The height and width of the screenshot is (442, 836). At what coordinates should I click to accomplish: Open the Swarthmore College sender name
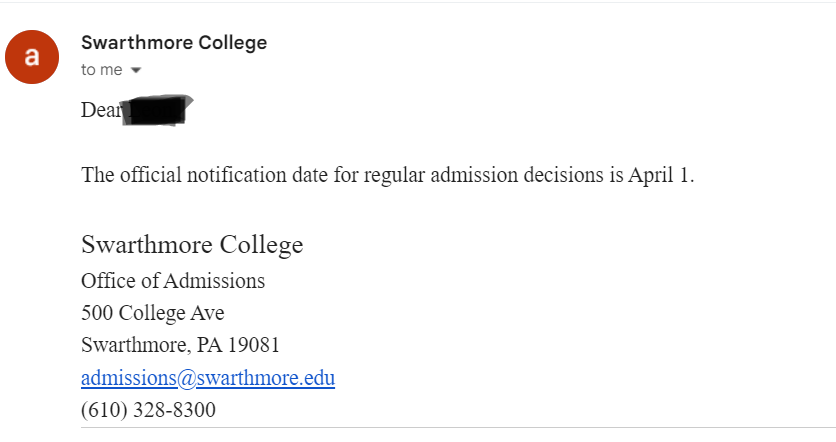[x=173, y=42]
